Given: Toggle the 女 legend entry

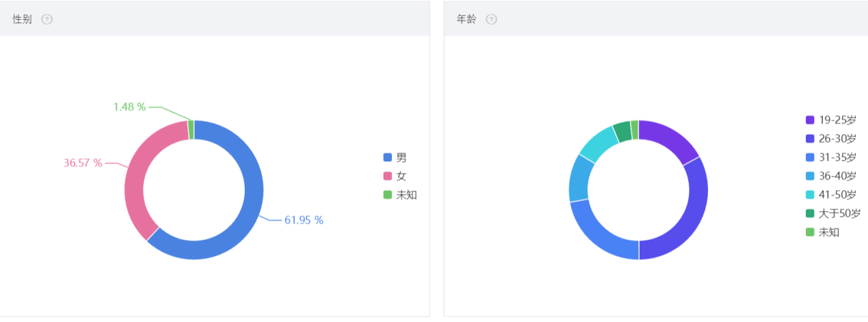Looking at the screenshot, I should [395, 176].
